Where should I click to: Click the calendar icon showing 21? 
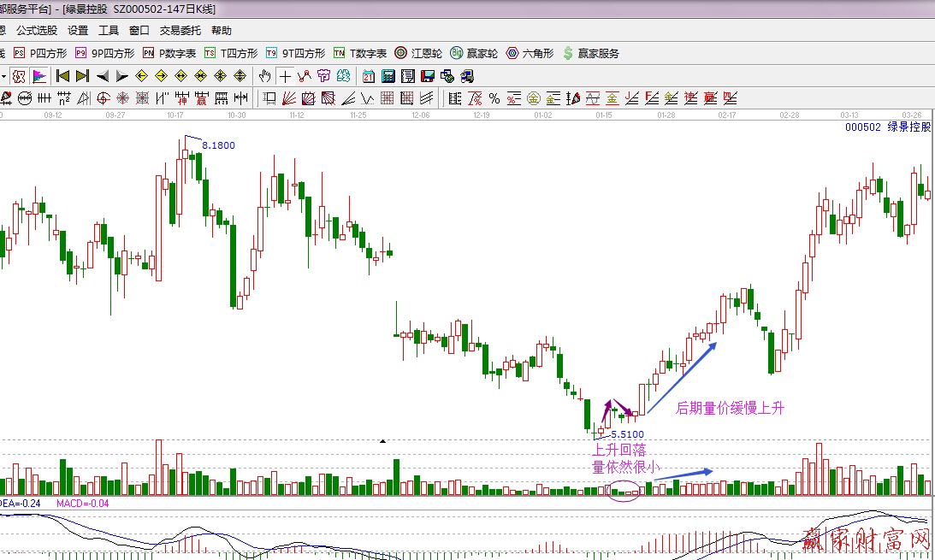pyautogui.click(x=368, y=75)
